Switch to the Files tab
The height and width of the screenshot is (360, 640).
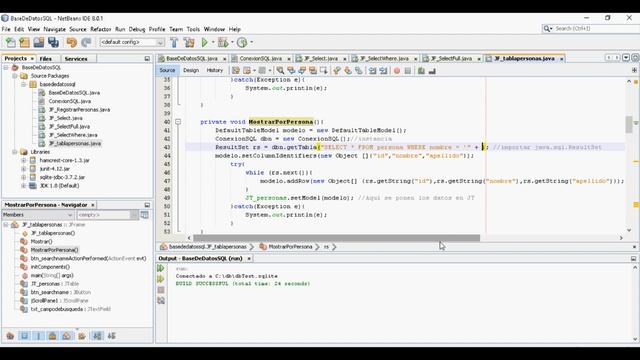point(46,59)
